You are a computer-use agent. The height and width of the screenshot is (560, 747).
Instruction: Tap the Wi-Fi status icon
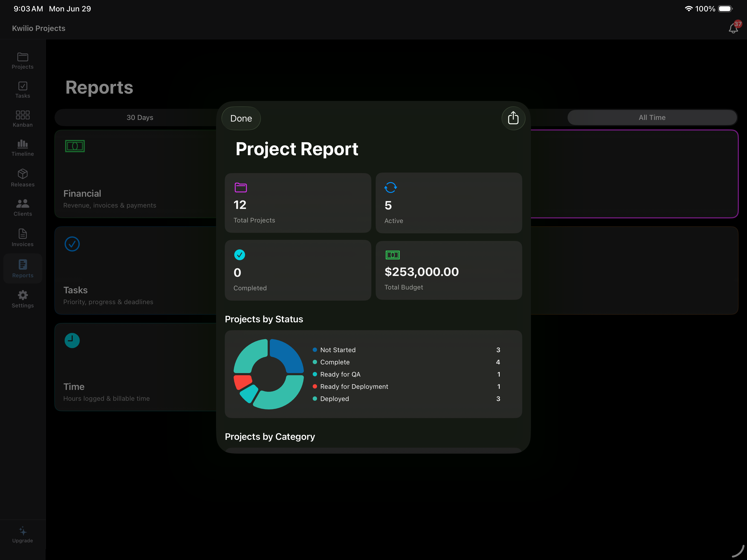[688, 9]
